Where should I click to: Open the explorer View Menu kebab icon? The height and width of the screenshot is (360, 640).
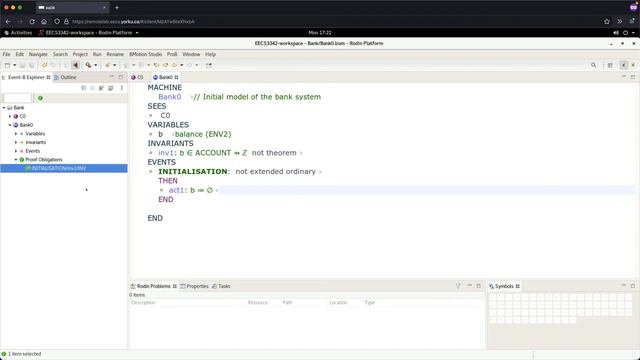click(x=122, y=88)
